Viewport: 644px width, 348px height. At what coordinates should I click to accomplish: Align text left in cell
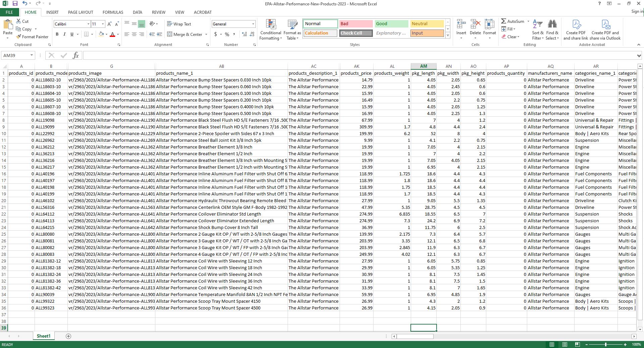tap(127, 34)
